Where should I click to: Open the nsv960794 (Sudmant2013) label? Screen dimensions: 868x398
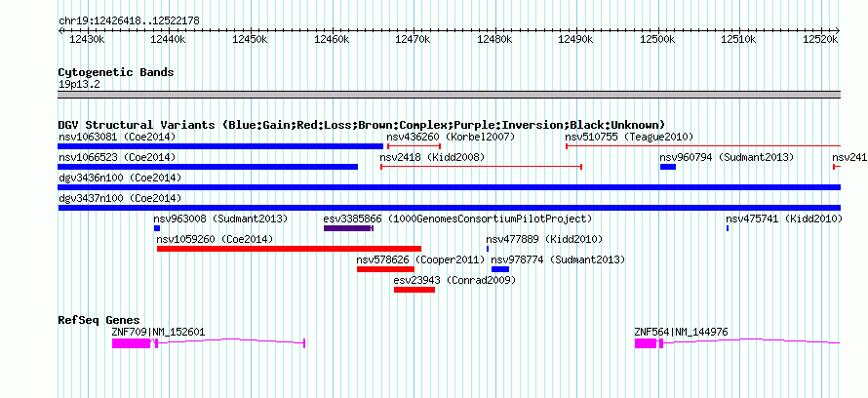pyautogui.click(x=727, y=157)
